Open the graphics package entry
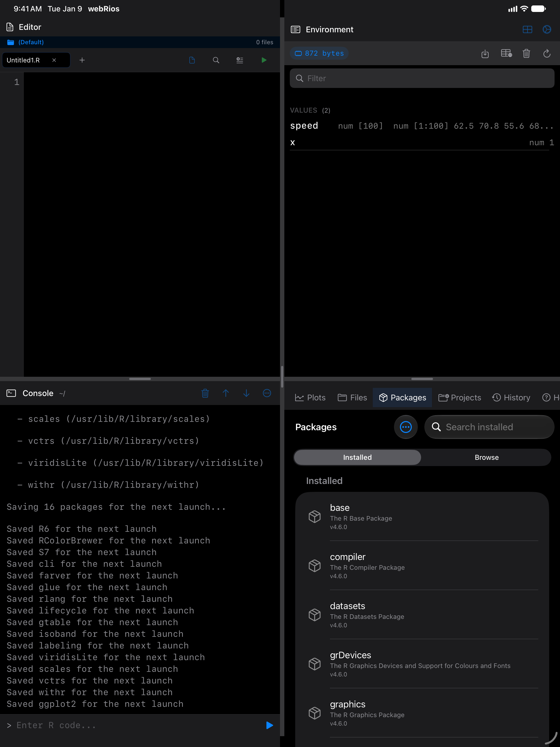Screen dimensions: 560x747 [x=422, y=713]
